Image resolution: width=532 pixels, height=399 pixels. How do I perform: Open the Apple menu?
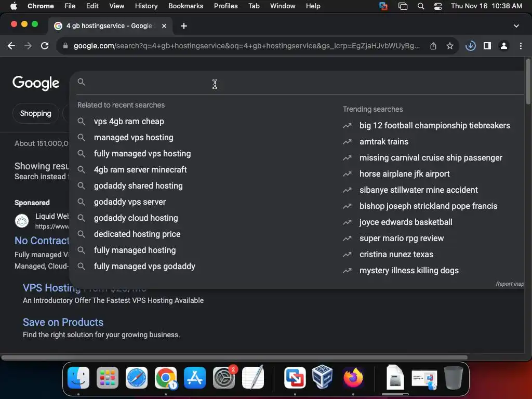click(14, 6)
